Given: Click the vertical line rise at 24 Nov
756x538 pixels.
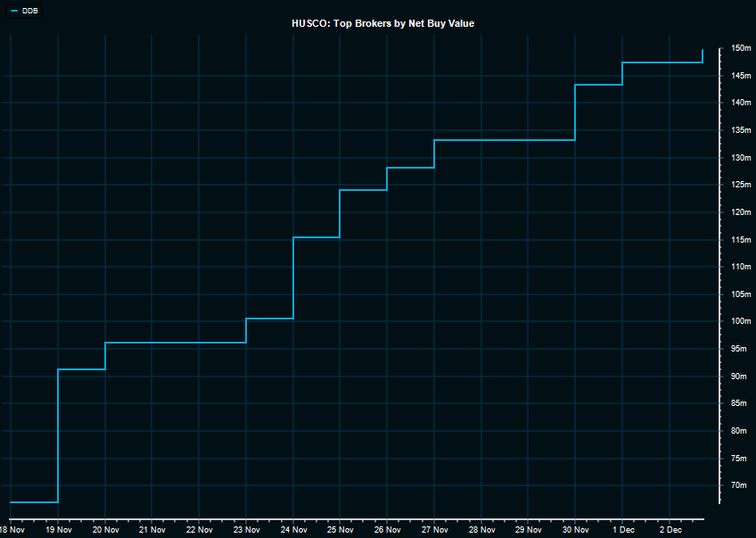Looking at the screenshot, I should tap(293, 277).
